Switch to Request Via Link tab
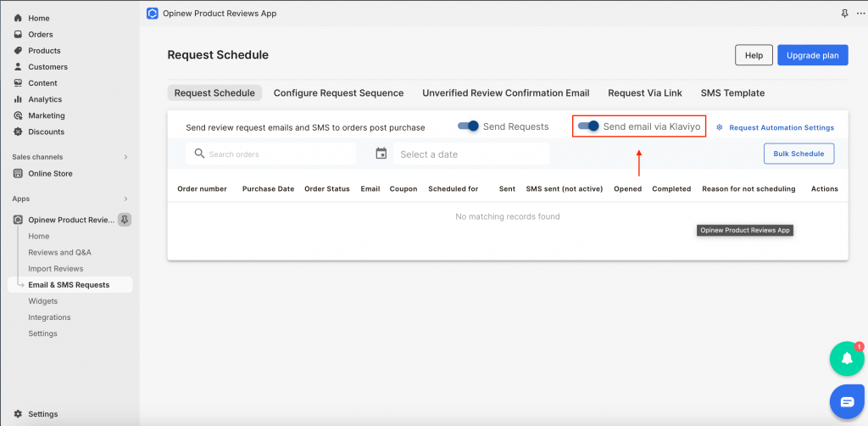 (645, 93)
